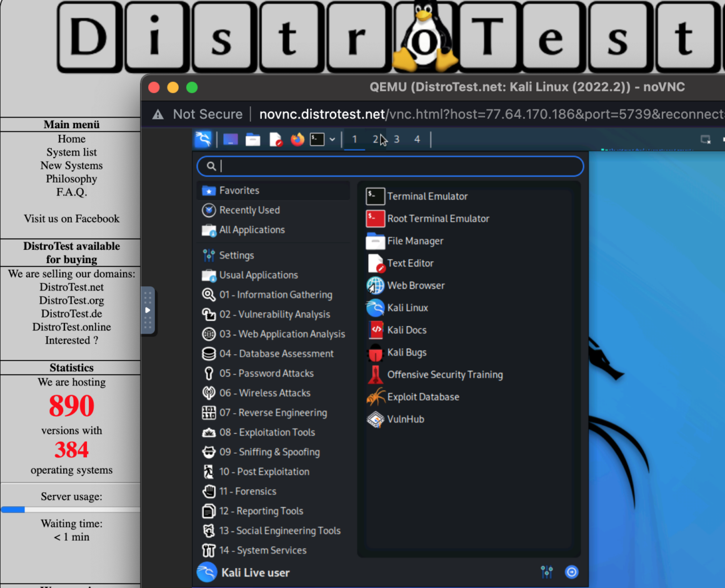
Task: Open 11 - Forensics category
Action: coord(273,491)
